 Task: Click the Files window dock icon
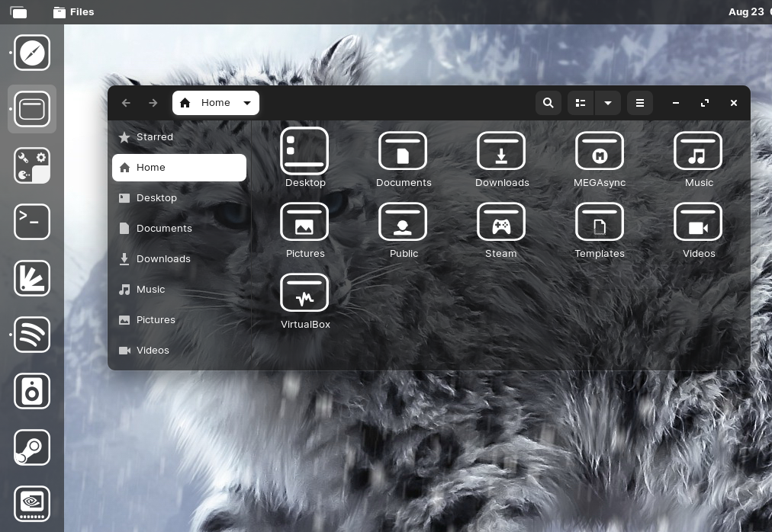point(32,109)
